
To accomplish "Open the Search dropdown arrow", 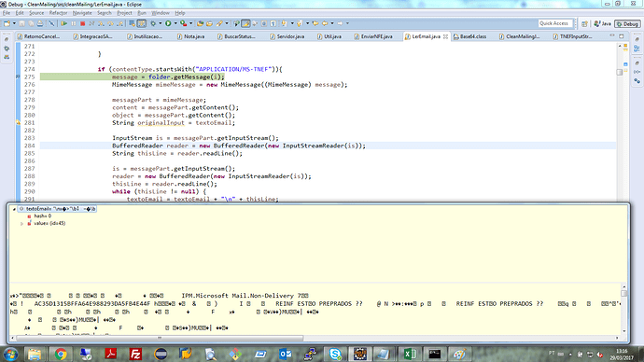I will (227, 23).
